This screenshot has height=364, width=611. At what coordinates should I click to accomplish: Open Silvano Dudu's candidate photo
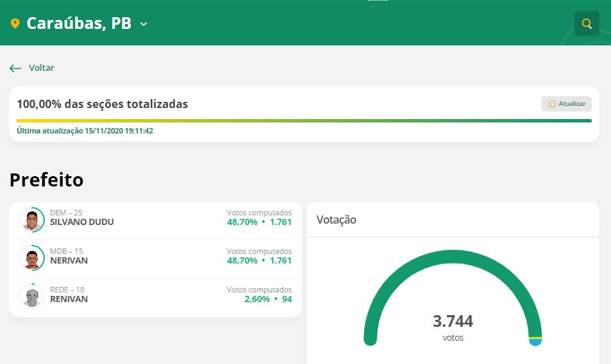[31, 220]
